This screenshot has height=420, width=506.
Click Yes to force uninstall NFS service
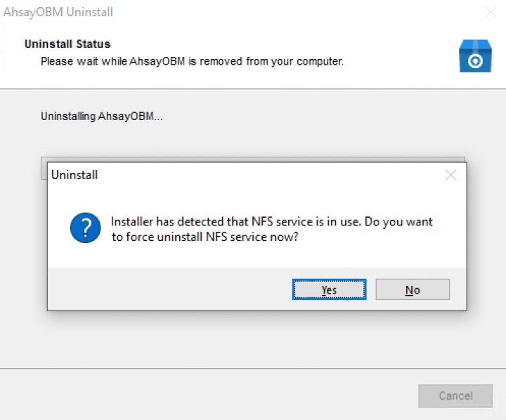click(329, 289)
